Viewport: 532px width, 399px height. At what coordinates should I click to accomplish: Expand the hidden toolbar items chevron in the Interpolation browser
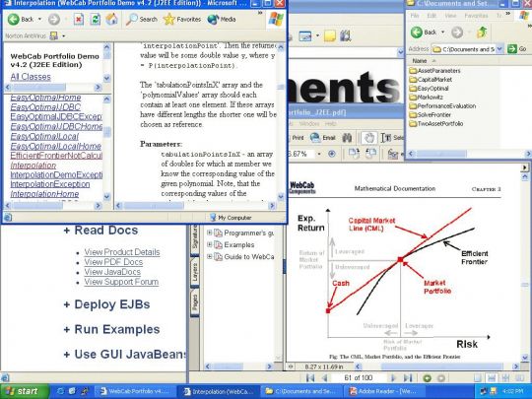260,13
